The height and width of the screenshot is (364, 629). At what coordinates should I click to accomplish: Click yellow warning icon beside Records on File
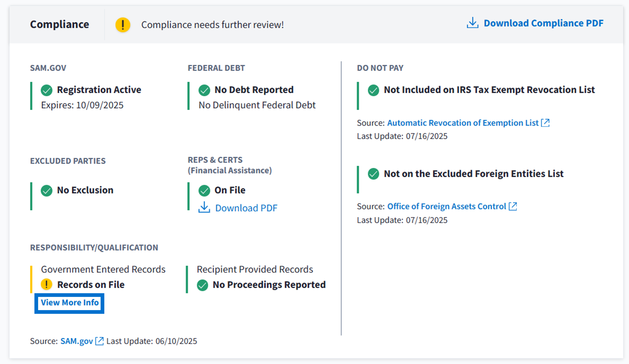click(x=47, y=285)
